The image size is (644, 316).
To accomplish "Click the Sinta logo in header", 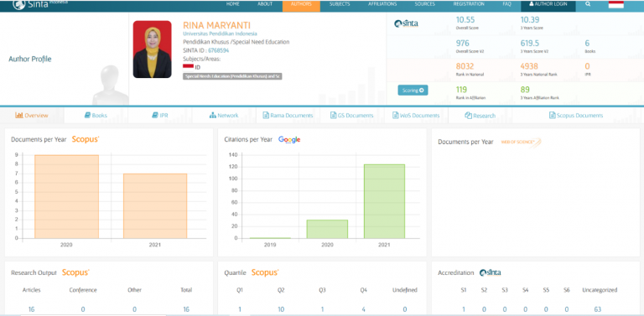I will click(x=40, y=4).
